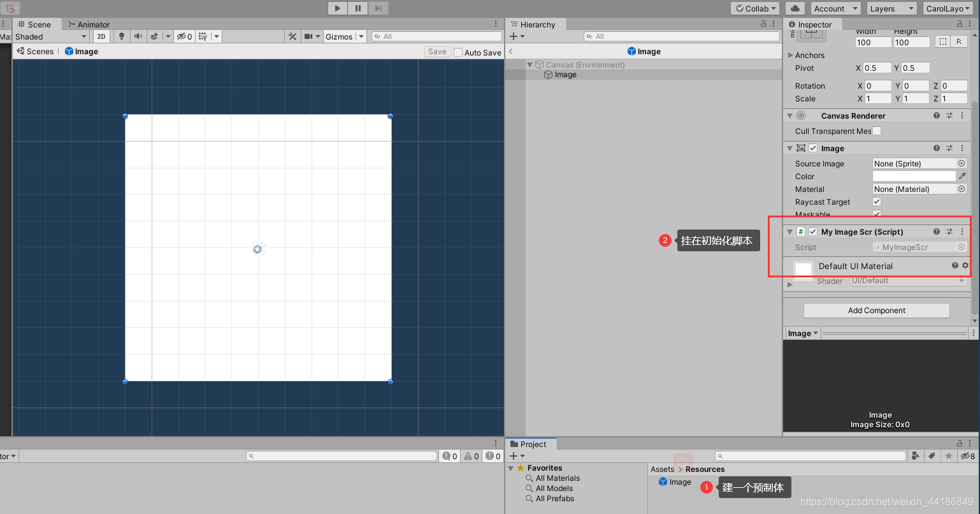Screen dimensions: 980x514
Task: Search by type icon in Project panel
Action: point(916,456)
